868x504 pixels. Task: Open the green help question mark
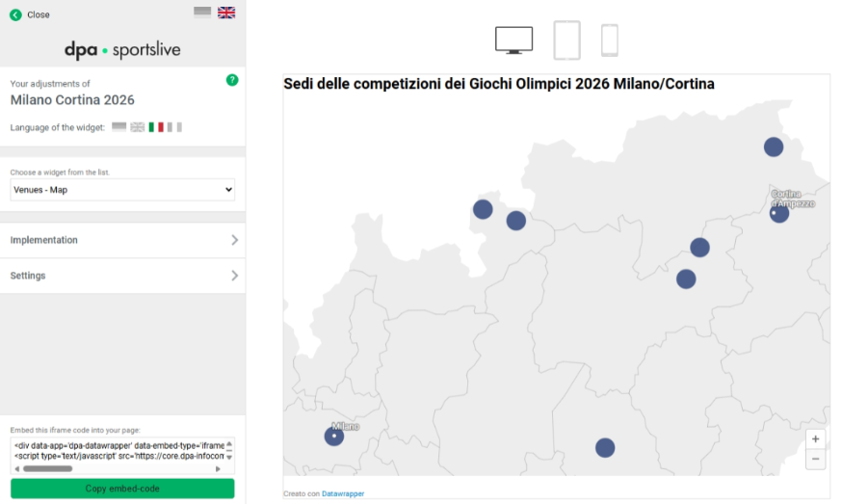(x=232, y=80)
